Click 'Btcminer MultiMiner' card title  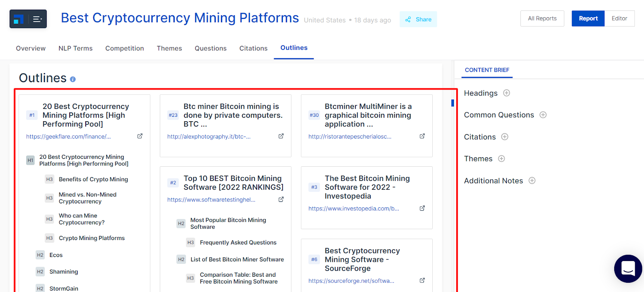pyautogui.click(x=368, y=115)
